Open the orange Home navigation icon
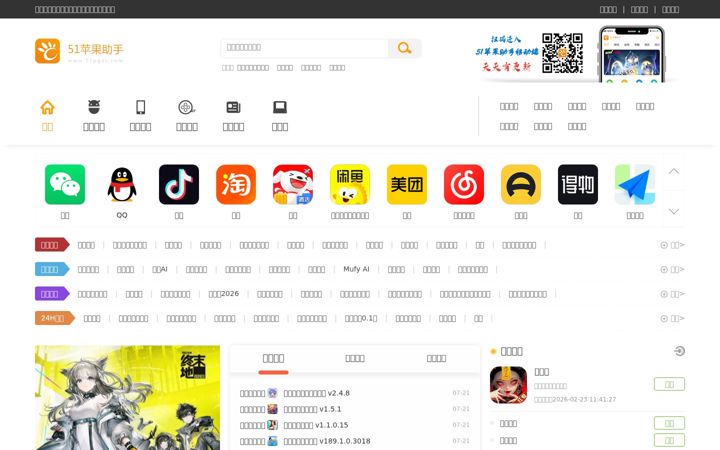This screenshot has height=450, width=720. (x=47, y=107)
